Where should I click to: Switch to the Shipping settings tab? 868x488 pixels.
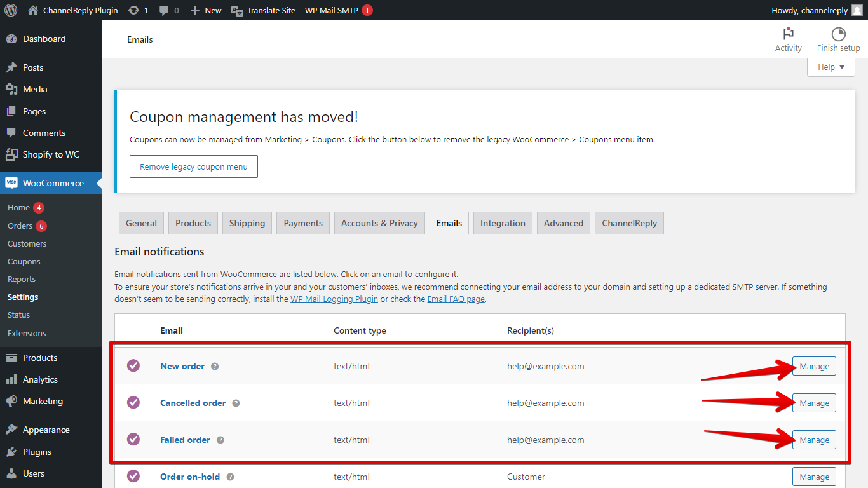(x=247, y=223)
